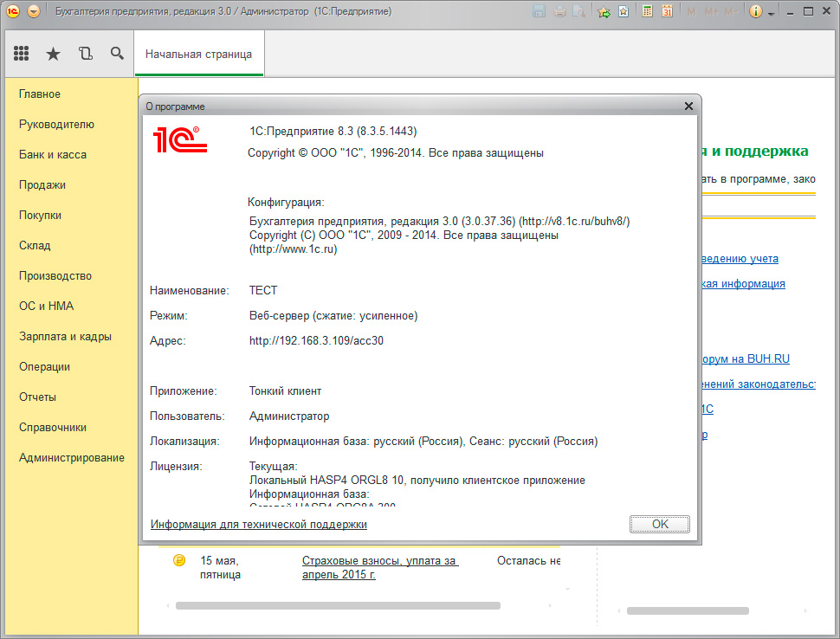Image resolution: width=840 pixels, height=639 pixels.
Task: Open the 'Покупки' section
Action: [40, 216]
